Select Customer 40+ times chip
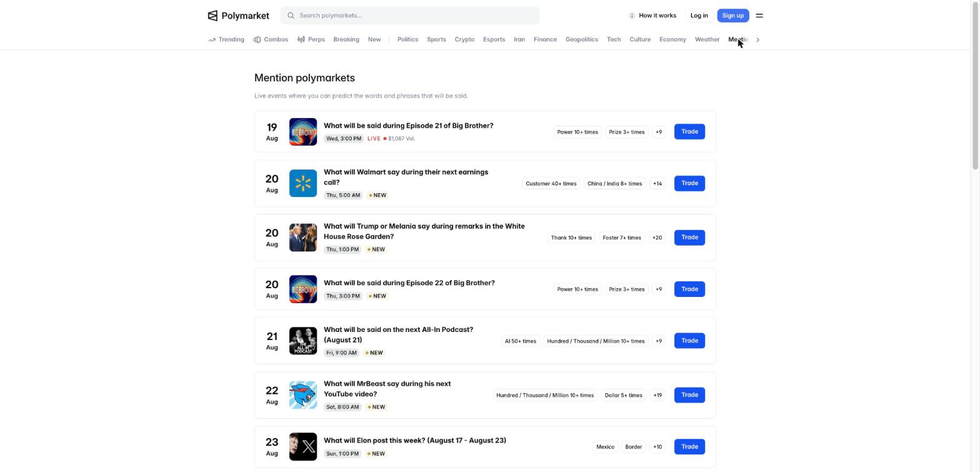Image resolution: width=980 pixels, height=472 pixels. pos(551,184)
